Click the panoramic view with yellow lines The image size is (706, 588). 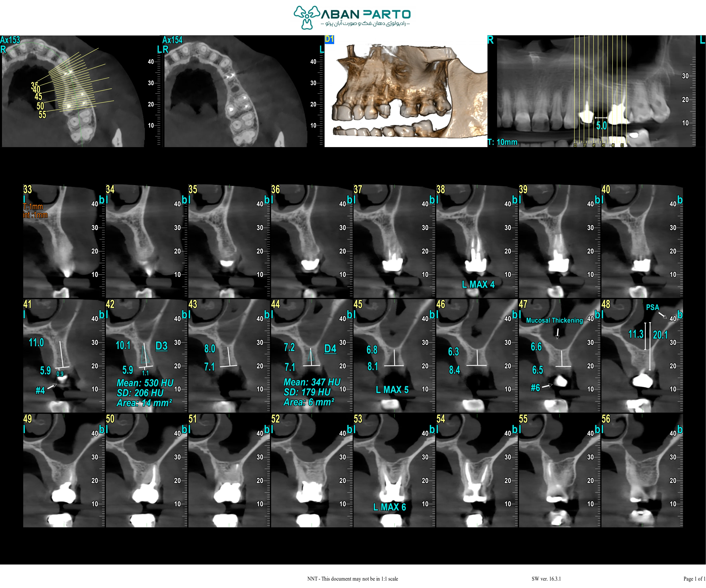(x=596, y=91)
